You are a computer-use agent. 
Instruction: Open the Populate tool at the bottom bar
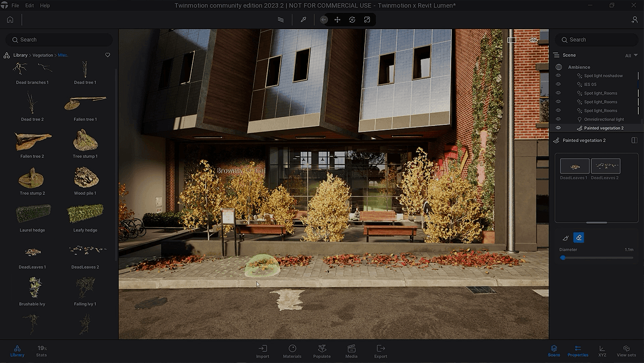[x=322, y=351]
